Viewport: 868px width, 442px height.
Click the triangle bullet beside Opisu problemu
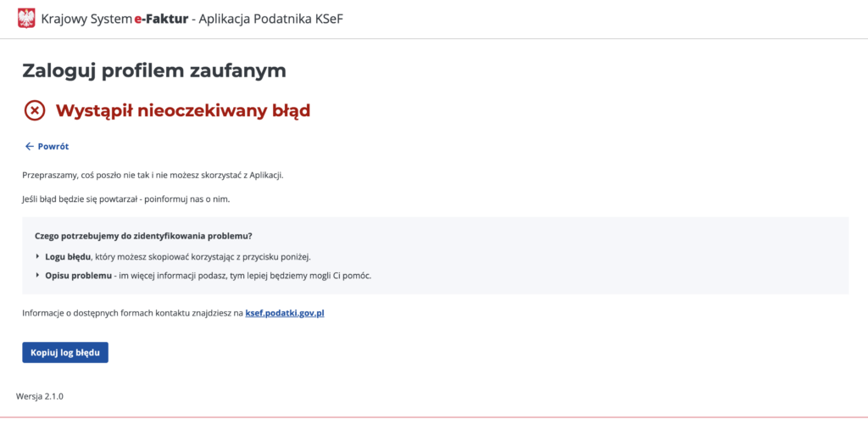coord(37,276)
